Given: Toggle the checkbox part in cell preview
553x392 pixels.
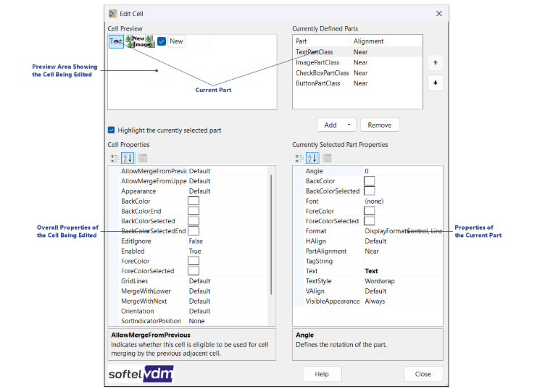Looking at the screenshot, I should [x=162, y=41].
